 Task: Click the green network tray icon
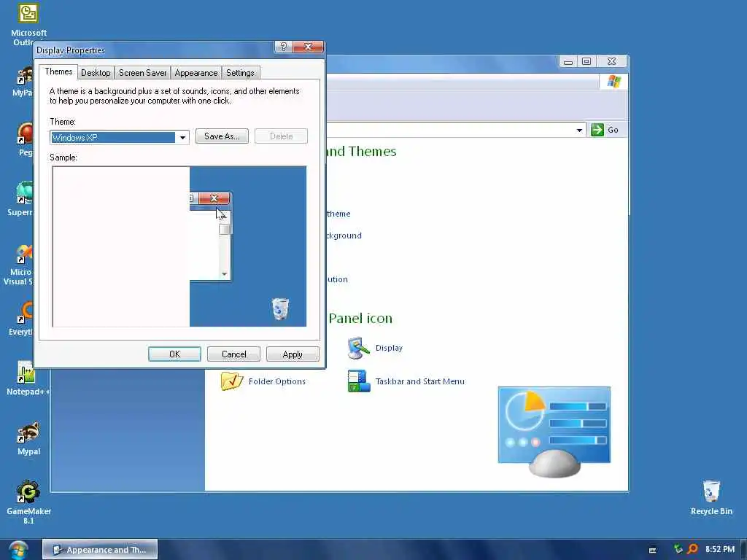[678, 549]
